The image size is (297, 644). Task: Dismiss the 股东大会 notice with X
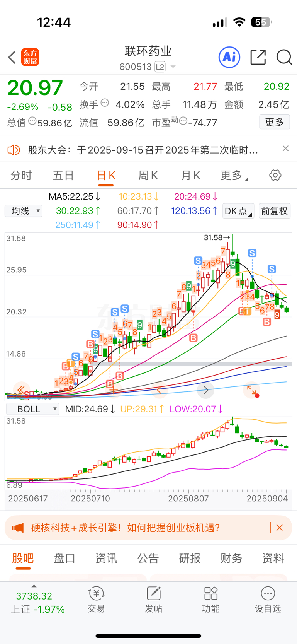click(285, 149)
